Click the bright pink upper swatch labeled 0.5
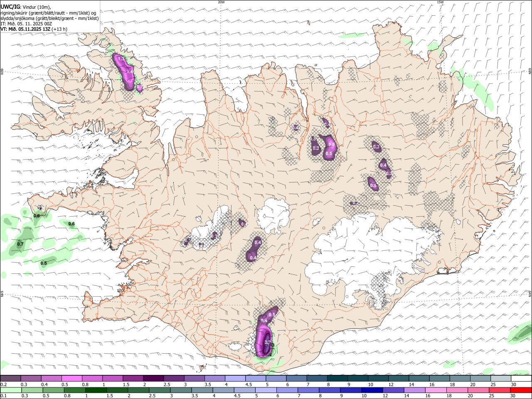532x399 pixels. (x=71, y=378)
